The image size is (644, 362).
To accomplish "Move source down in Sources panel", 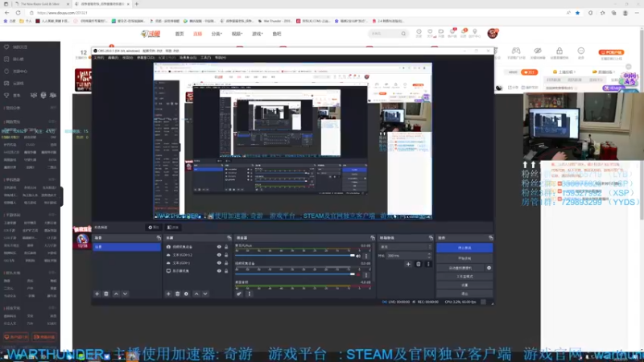I will tap(205, 294).
